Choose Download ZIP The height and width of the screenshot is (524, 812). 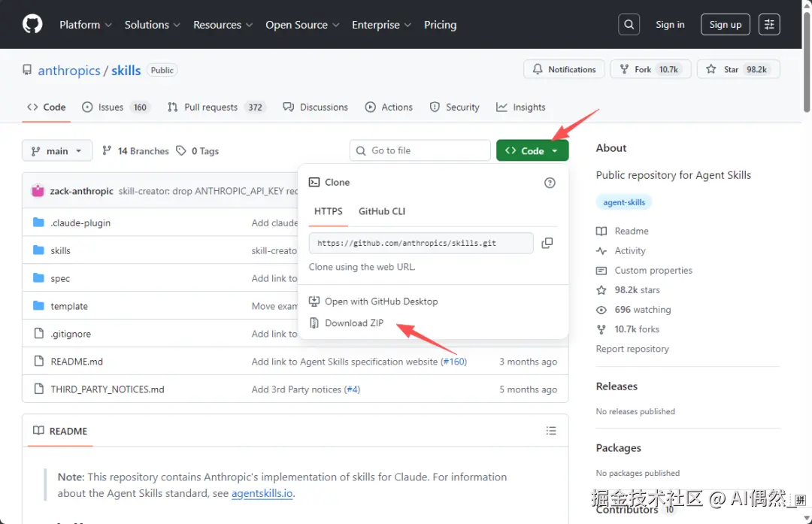coord(347,323)
